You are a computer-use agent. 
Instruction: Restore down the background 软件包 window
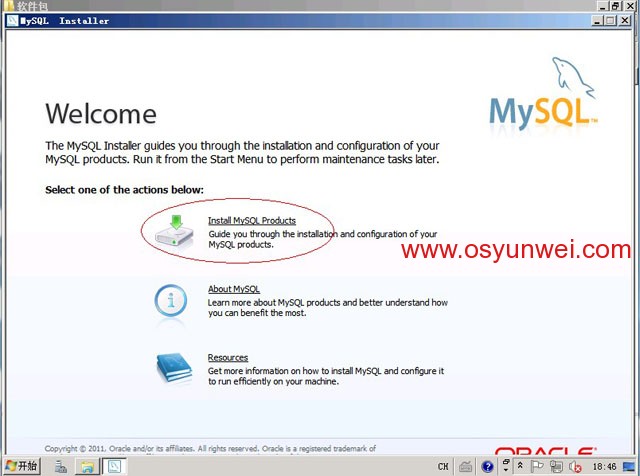(x=616, y=6)
